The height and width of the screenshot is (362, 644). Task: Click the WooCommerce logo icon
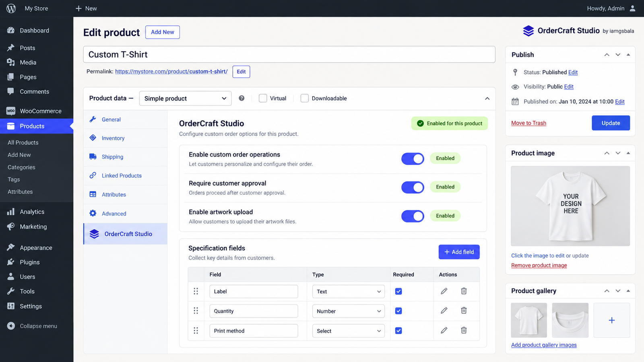11,111
